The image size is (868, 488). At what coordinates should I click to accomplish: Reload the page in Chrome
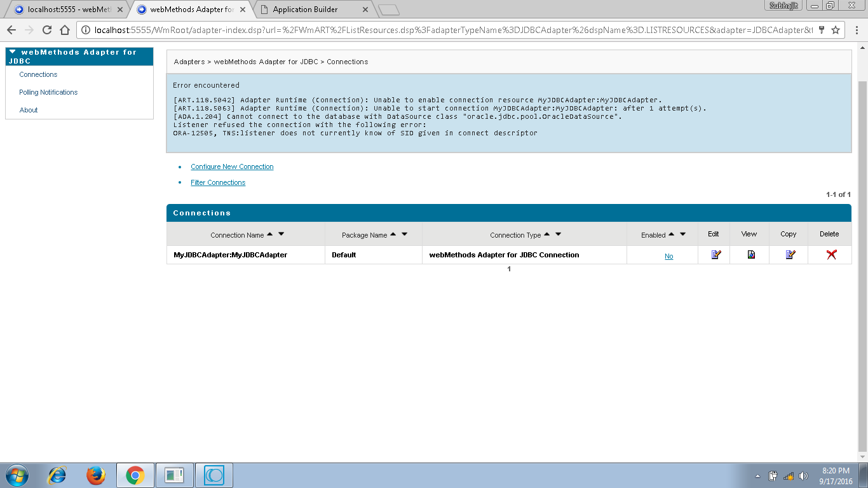[x=47, y=30]
